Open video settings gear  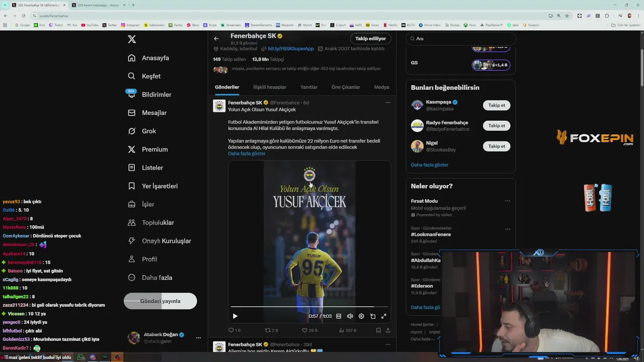pyautogui.click(x=361, y=316)
